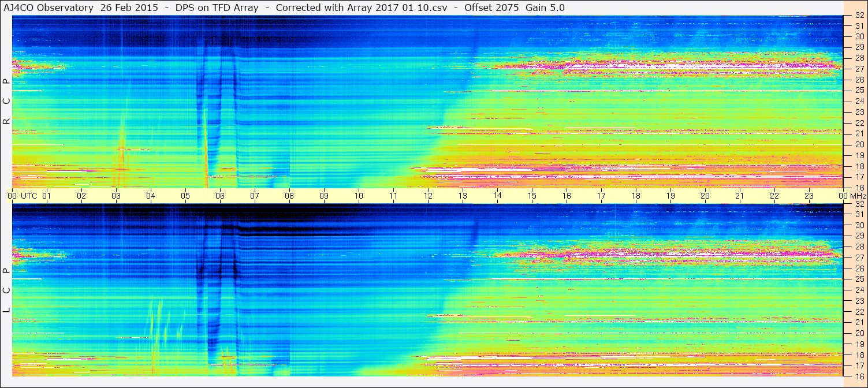Select hour 15 on the time axis
This screenshot has width=868, height=388.
(x=532, y=196)
